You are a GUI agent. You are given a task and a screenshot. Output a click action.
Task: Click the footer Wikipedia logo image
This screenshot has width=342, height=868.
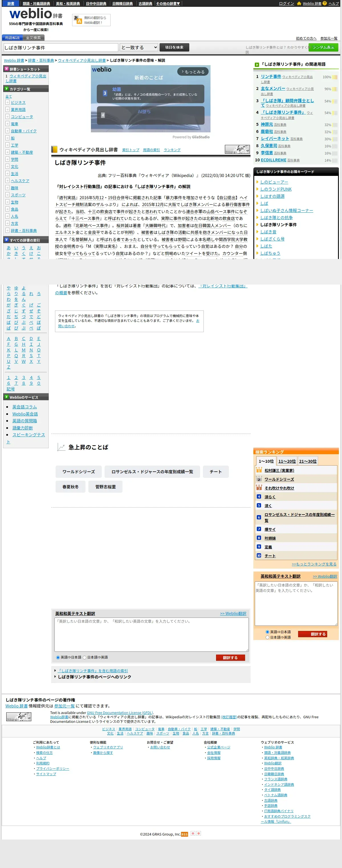coord(19,717)
